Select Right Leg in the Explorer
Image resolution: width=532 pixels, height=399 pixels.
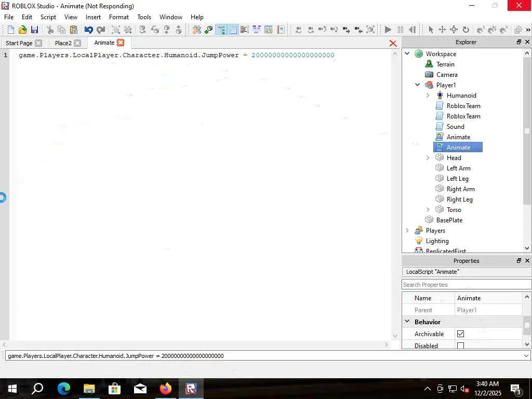tap(459, 199)
